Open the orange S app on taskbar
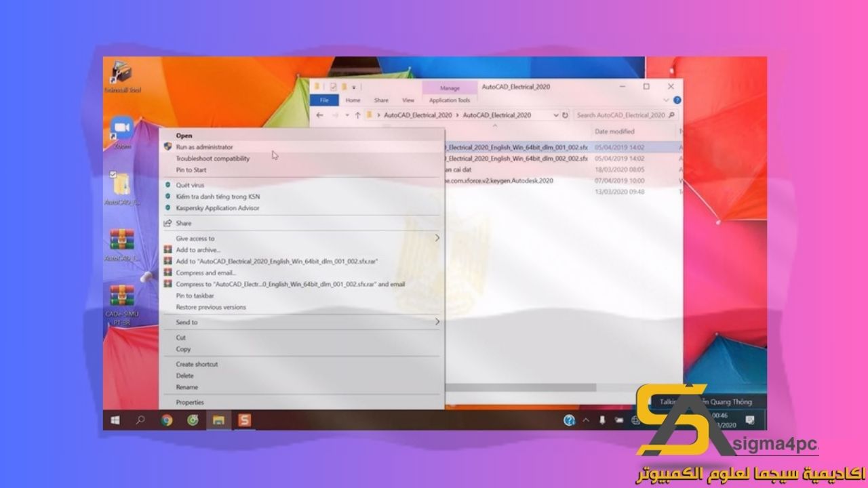Image resolution: width=868 pixels, height=488 pixels. (244, 420)
